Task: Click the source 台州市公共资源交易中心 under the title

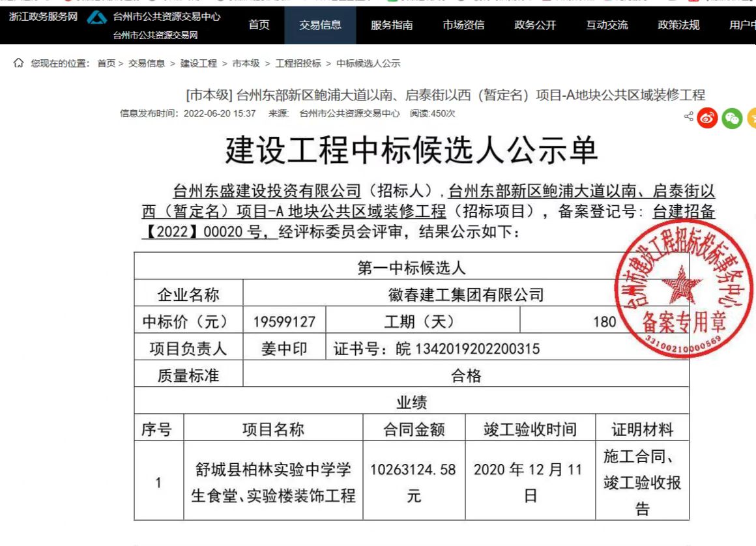Action: [349, 114]
